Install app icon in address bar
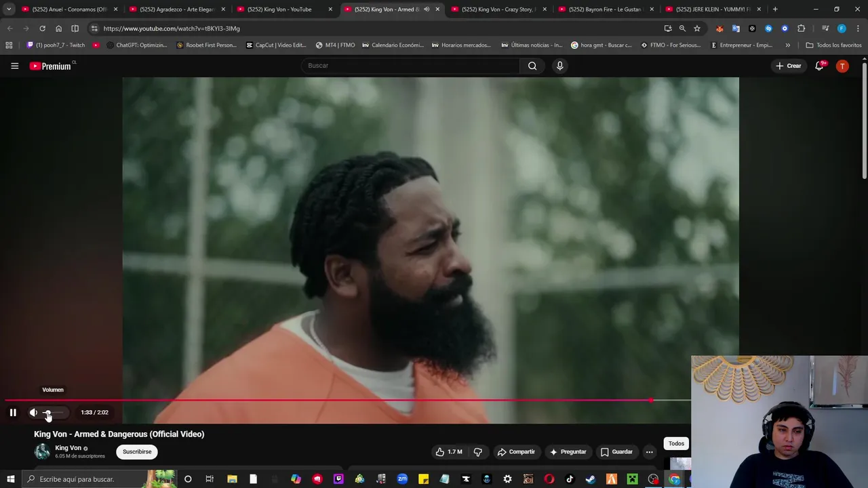The width and height of the screenshot is (868, 488). click(668, 28)
